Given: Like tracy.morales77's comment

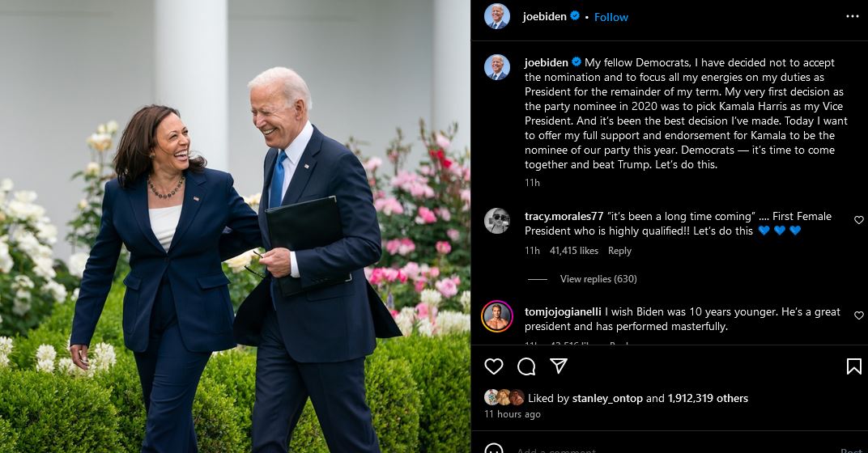Looking at the screenshot, I should point(858,220).
